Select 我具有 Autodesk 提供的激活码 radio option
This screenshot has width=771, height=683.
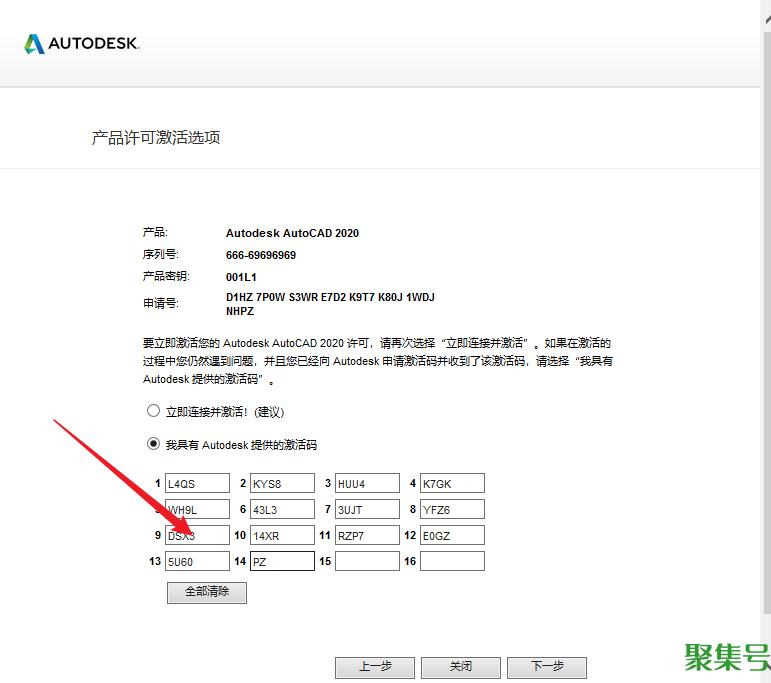click(x=153, y=444)
